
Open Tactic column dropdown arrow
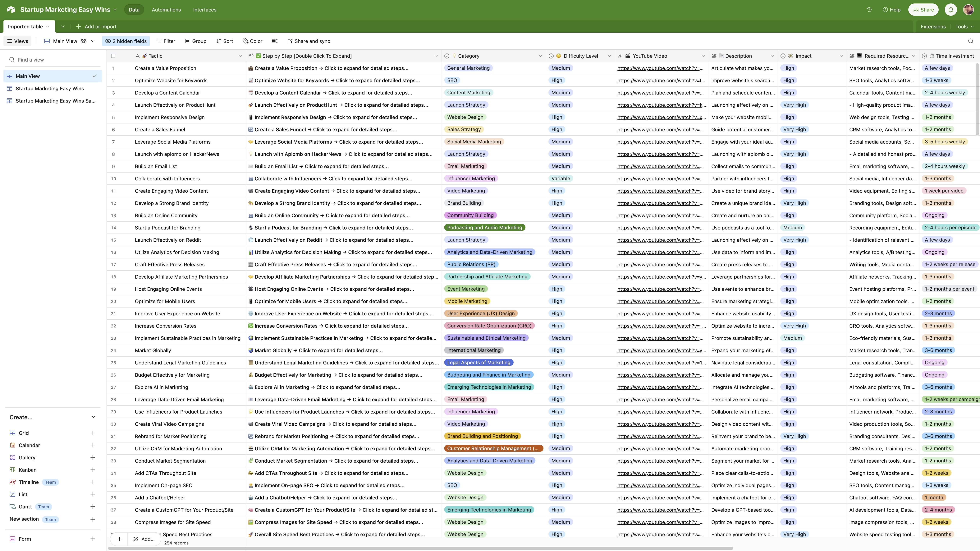tap(240, 56)
